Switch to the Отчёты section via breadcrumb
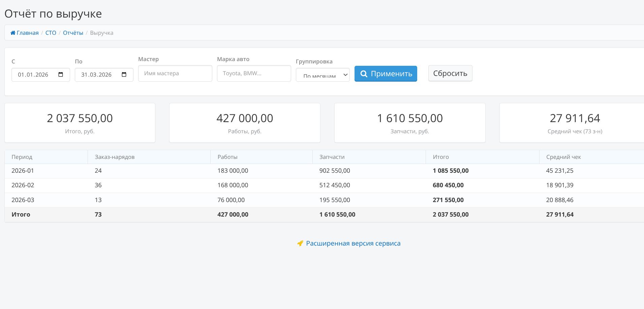The width and height of the screenshot is (644, 309). click(x=73, y=32)
